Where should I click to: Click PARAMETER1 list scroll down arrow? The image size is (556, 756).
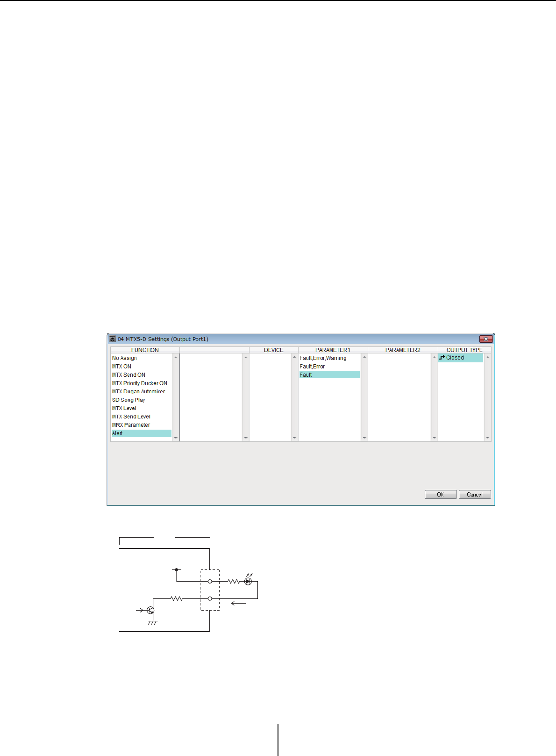pyautogui.click(x=364, y=438)
